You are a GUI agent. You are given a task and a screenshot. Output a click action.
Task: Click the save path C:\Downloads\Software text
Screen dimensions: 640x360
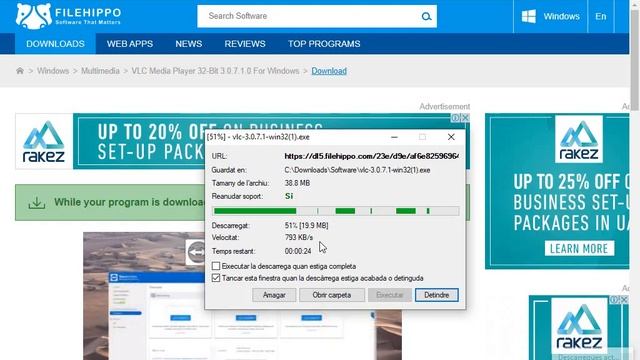[x=357, y=170]
